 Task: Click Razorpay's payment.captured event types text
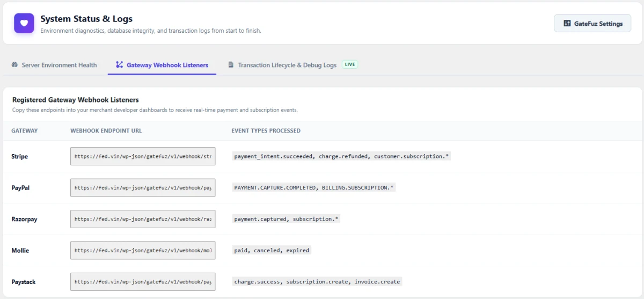287,219
